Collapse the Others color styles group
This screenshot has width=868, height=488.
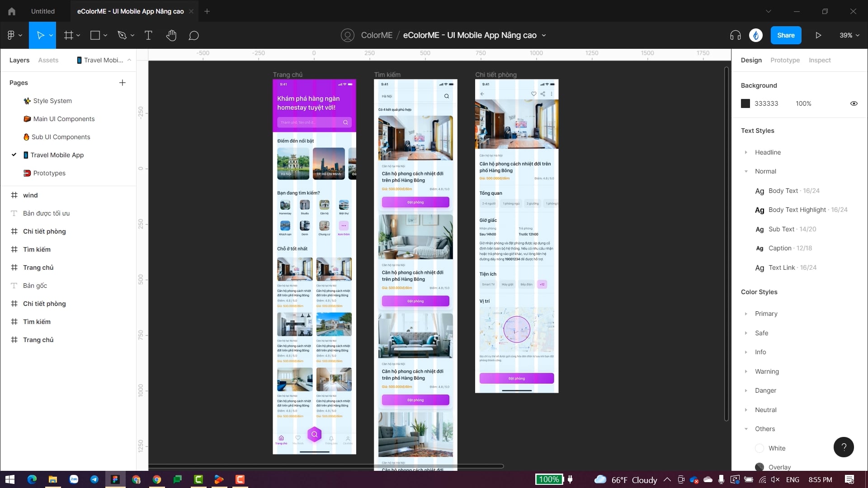pos(746,429)
